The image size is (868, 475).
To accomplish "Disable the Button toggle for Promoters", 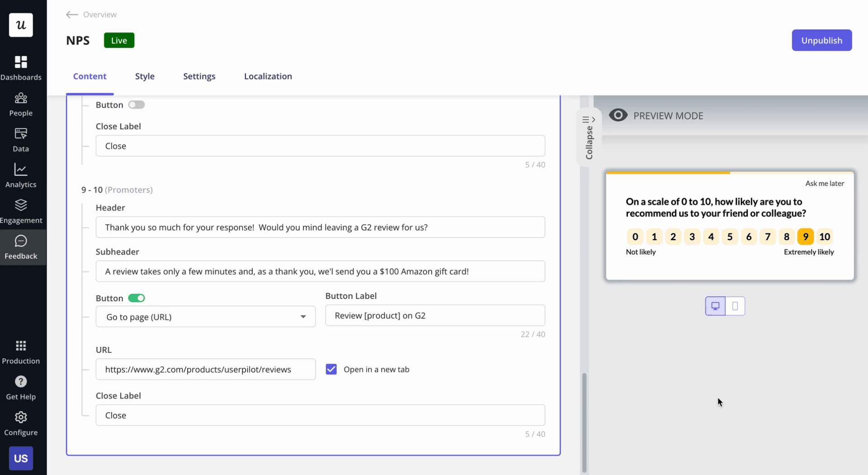I will point(137,298).
